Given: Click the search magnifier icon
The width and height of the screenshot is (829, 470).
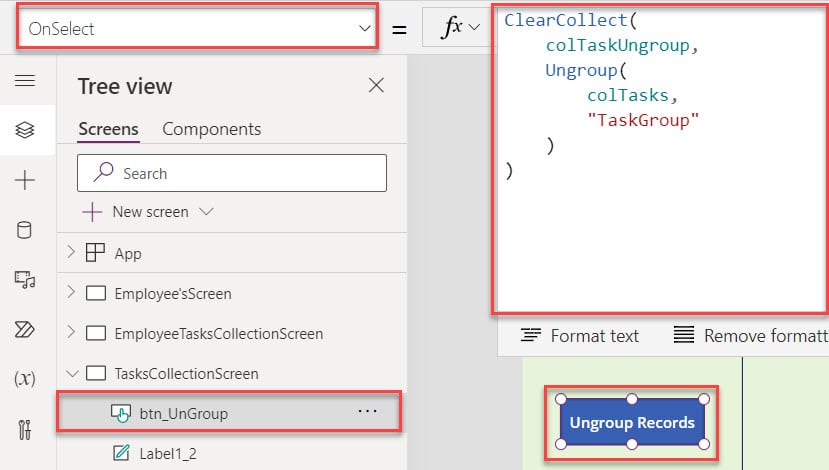Looking at the screenshot, I should pos(104,171).
